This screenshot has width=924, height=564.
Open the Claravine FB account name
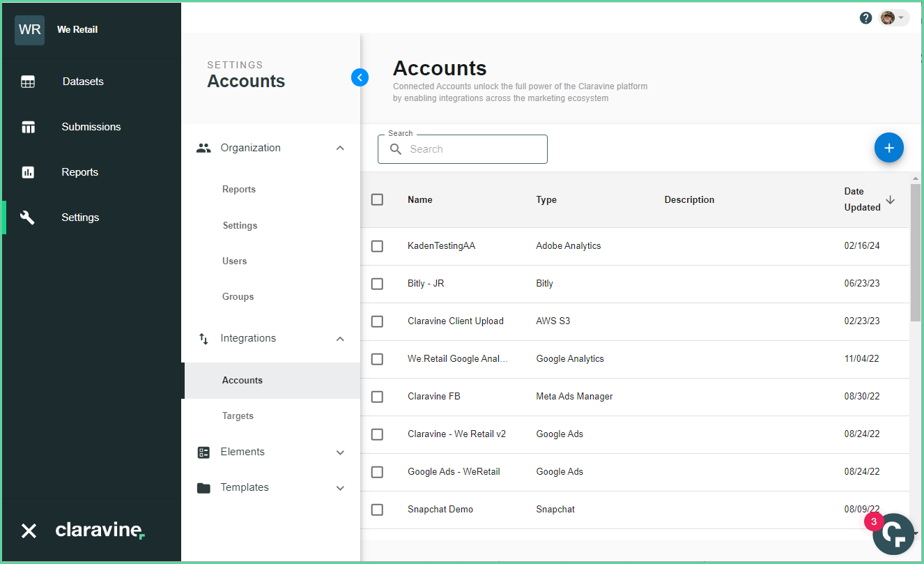(434, 397)
